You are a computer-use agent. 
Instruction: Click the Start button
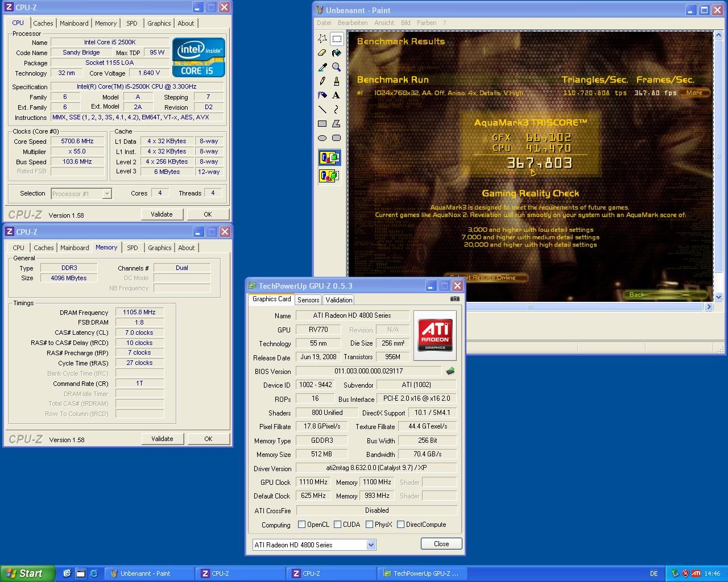tap(28, 573)
